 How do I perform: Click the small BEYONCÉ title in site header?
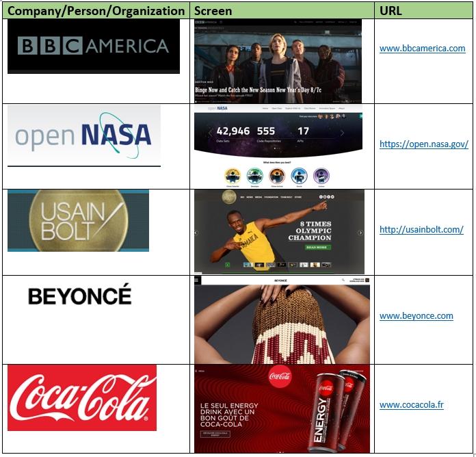pyautogui.click(x=280, y=280)
